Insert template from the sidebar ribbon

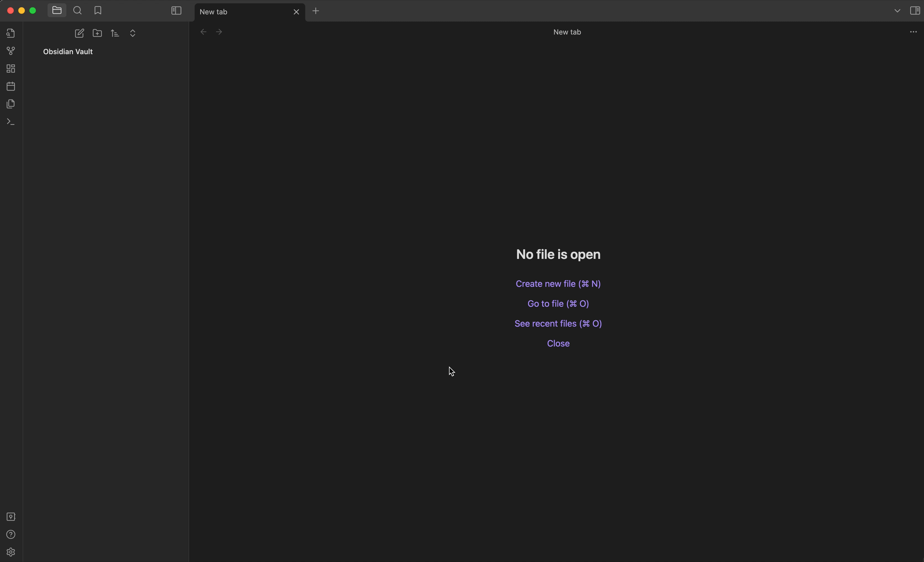click(10, 104)
